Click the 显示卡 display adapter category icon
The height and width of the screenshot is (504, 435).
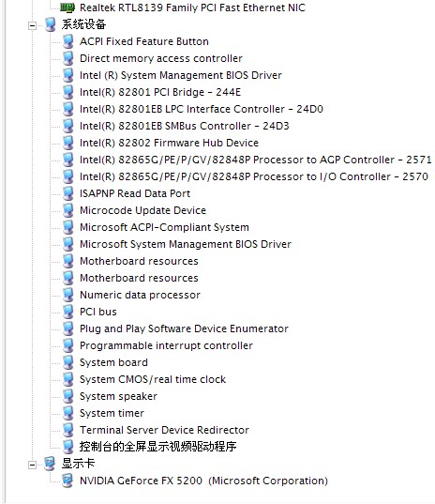click(50, 464)
